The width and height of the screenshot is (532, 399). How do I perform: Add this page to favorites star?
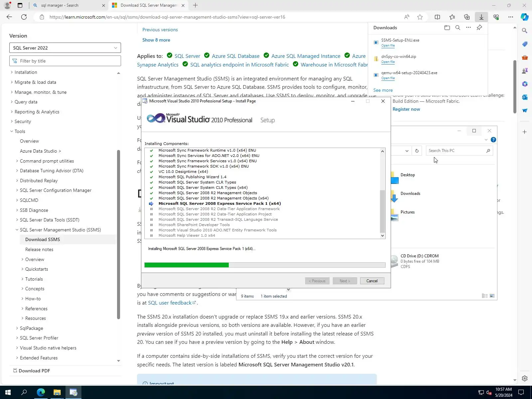pos(420,17)
